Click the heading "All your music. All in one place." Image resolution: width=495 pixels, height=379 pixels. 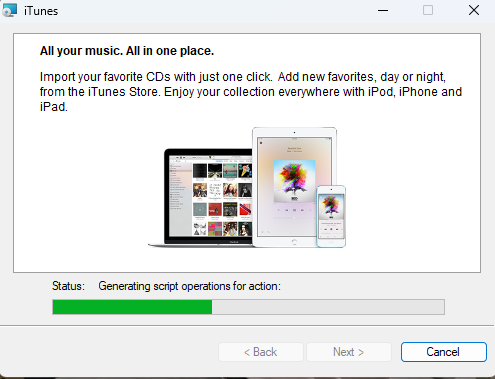tap(127, 51)
